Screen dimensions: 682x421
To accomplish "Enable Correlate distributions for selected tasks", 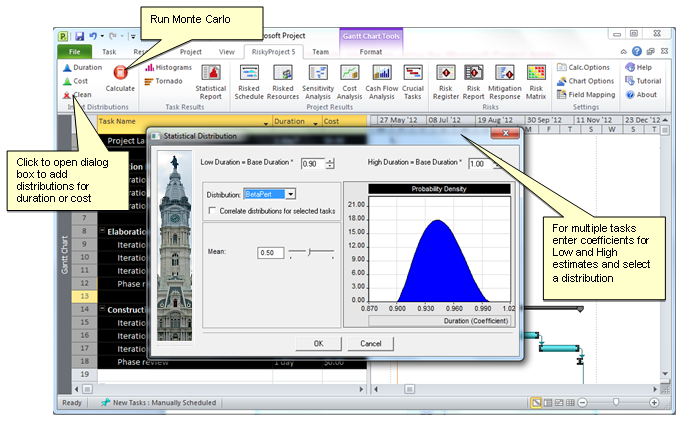I will pos(212,211).
